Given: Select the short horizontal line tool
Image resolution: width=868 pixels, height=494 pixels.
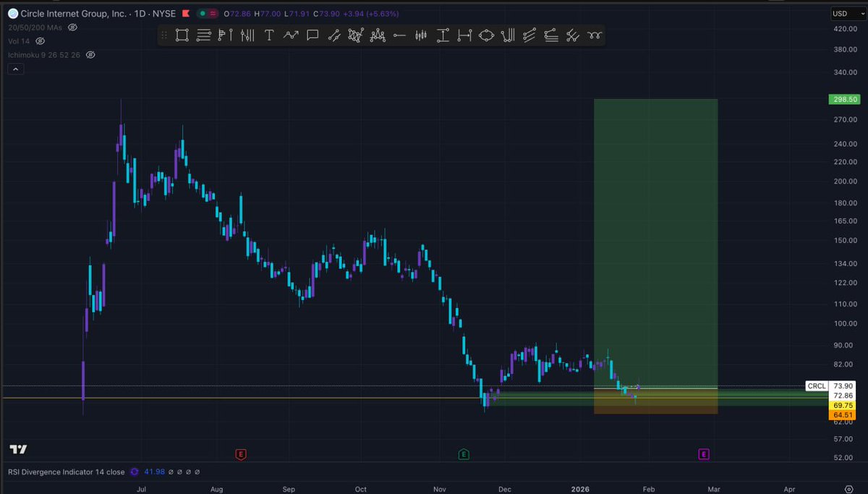Looking at the screenshot, I should [399, 35].
